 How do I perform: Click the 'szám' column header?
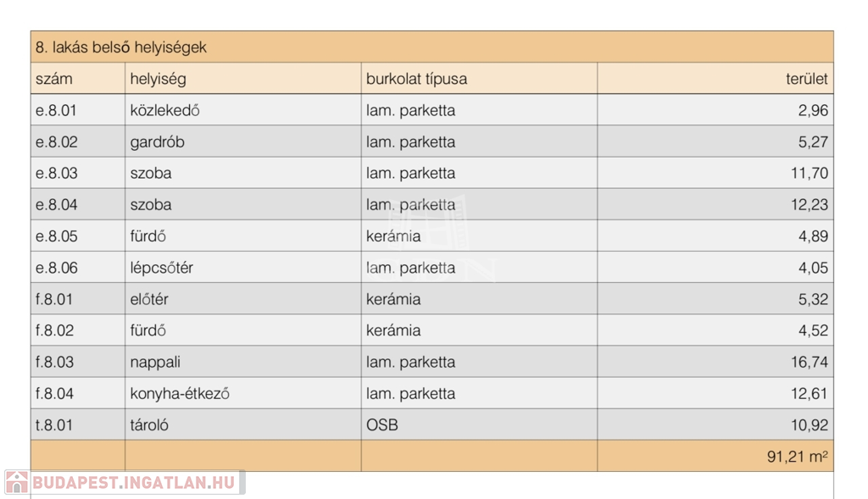coord(54,79)
